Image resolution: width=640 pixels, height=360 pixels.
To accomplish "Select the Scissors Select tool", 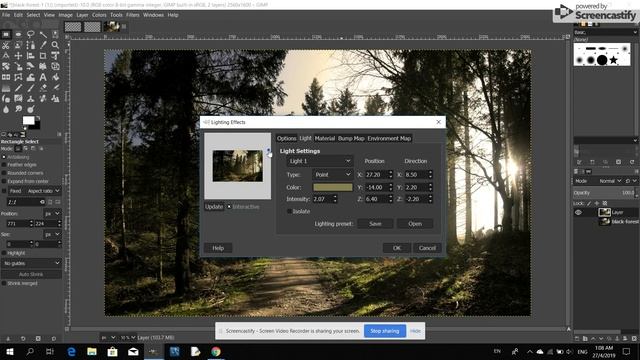I will tap(6, 45).
